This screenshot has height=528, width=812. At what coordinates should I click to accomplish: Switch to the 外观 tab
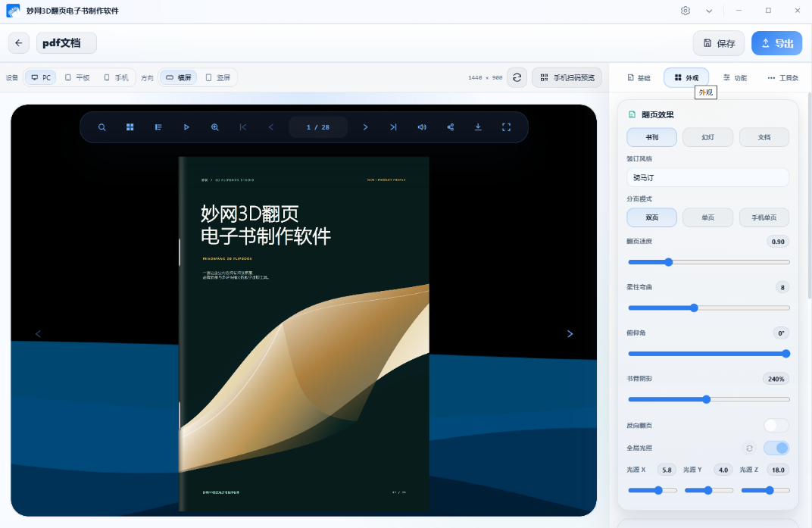pos(686,78)
